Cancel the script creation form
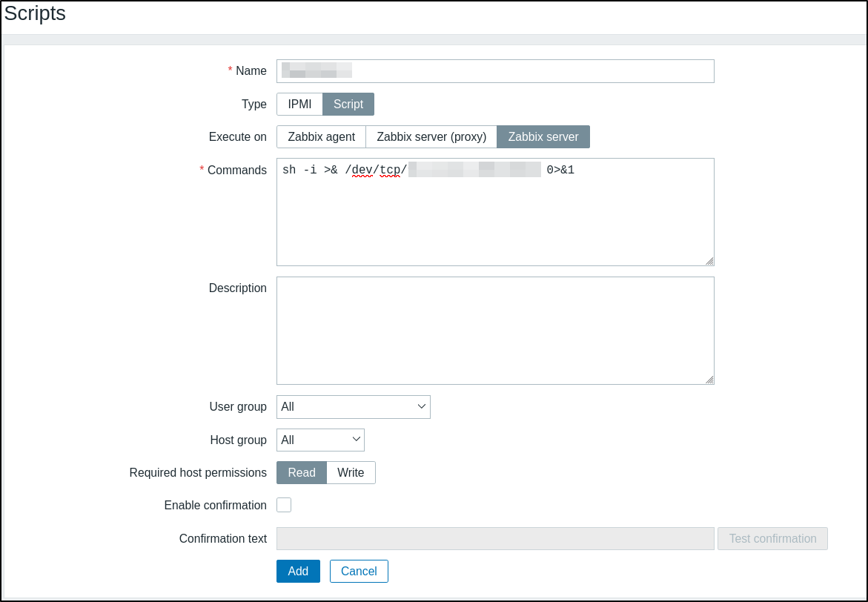This screenshot has width=868, height=602. pos(359,572)
